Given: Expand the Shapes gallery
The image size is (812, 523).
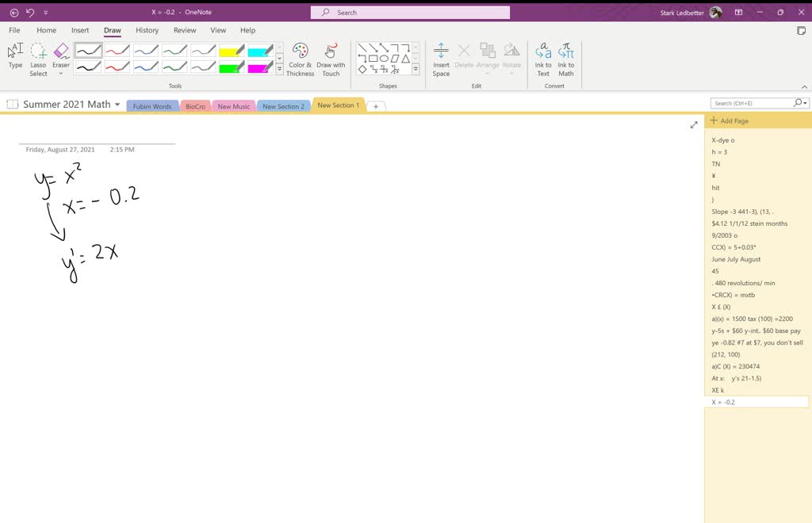Looking at the screenshot, I should pyautogui.click(x=416, y=69).
